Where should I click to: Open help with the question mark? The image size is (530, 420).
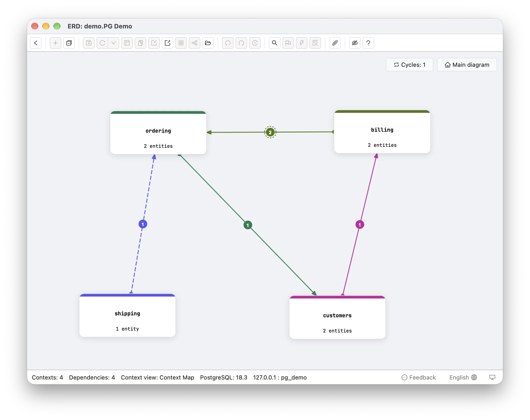pyautogui.click(x=368, y=43)
